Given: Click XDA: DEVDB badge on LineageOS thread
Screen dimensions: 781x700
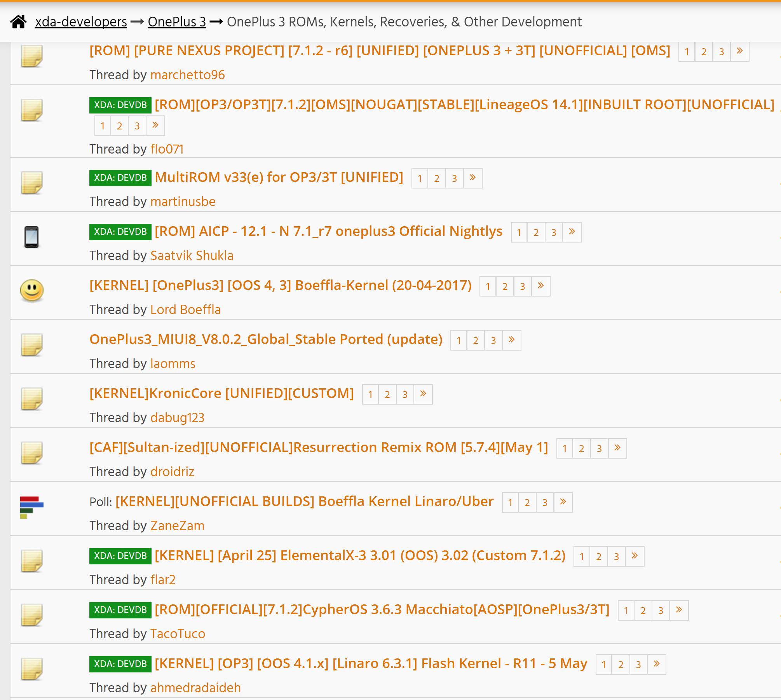Looking at the screenshot, I should pos(120,105).
